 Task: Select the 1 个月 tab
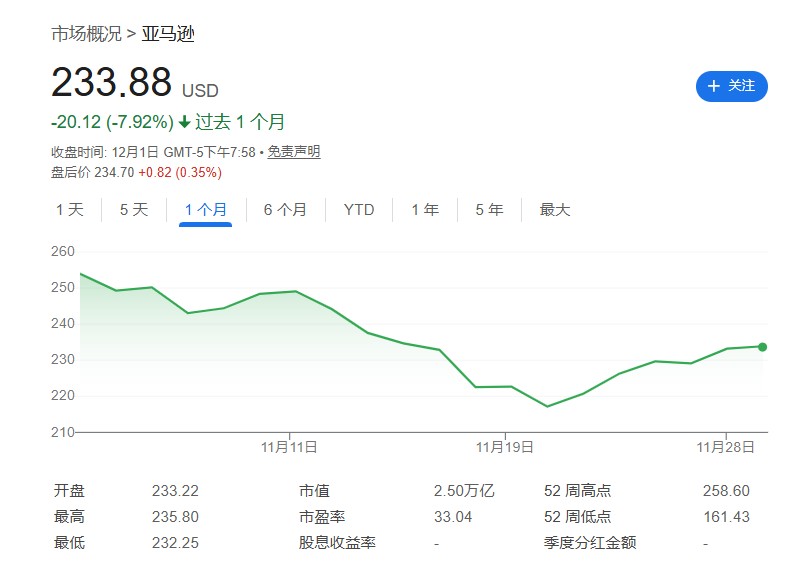coord(205,210)
